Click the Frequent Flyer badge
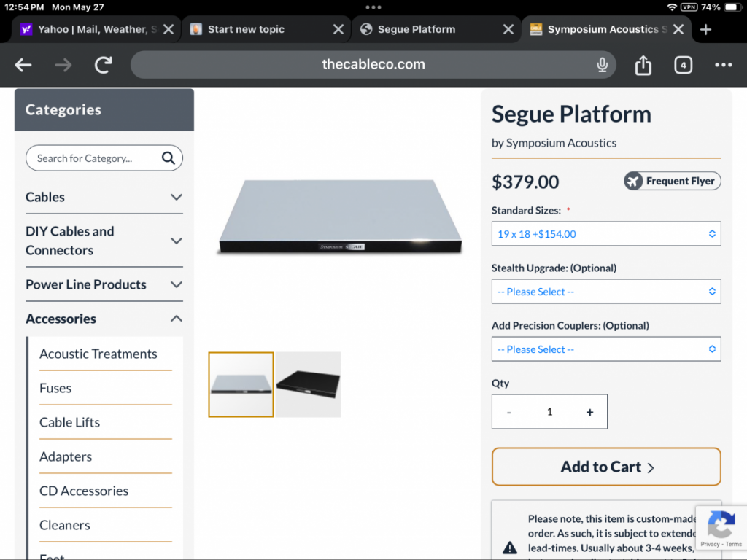747x560 pixels. point(672,181)
